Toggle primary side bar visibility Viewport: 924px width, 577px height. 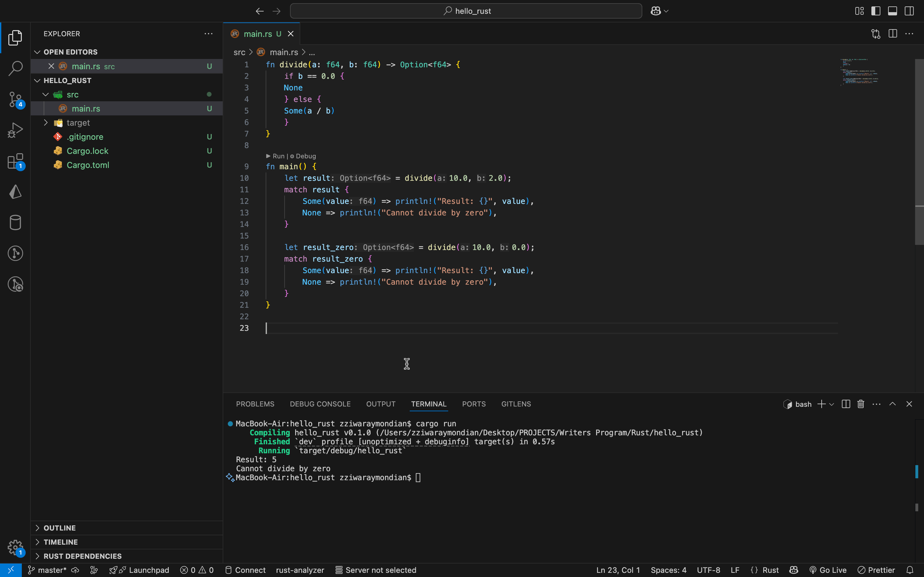[876, 11]
